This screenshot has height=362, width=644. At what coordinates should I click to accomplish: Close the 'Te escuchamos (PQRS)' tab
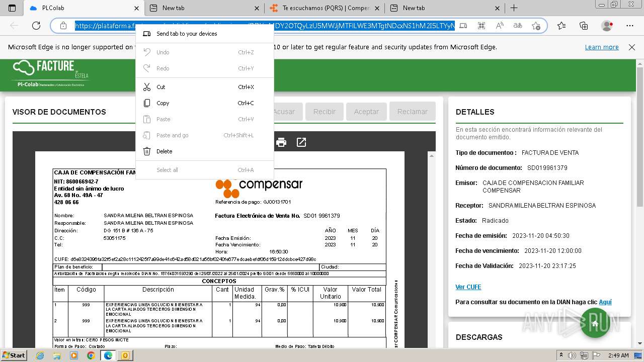(377, 8)
